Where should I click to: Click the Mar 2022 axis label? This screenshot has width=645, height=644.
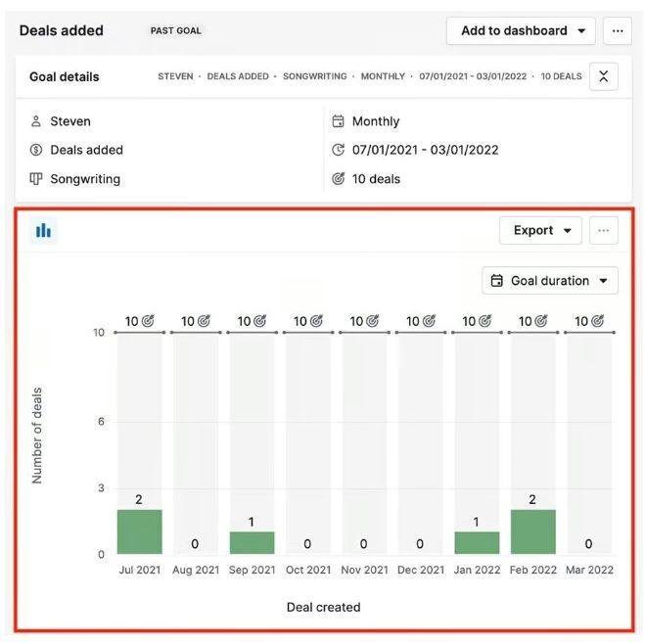point(589,570)
